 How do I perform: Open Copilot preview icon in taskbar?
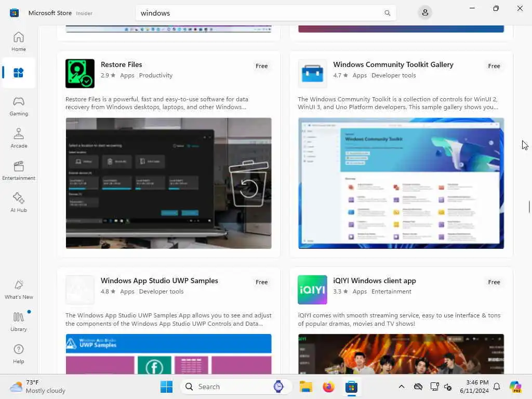coord(515,387)
